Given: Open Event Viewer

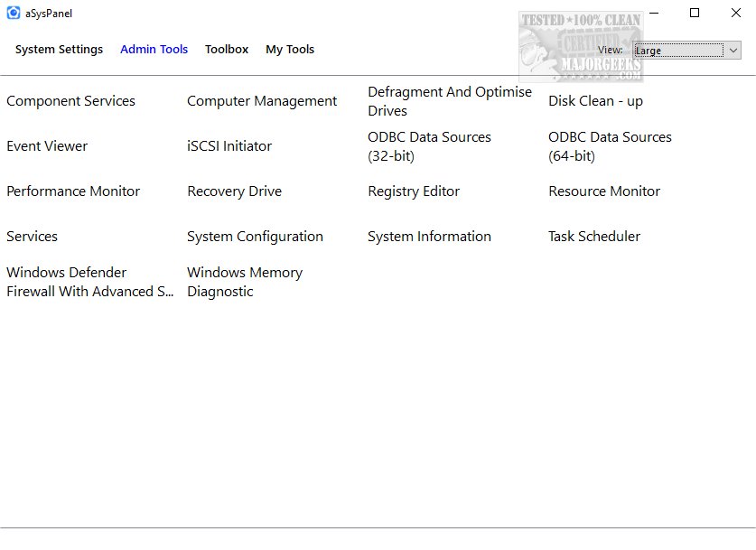Looking at the screenshot, I should pyautogui.click(x=47, y=146).
